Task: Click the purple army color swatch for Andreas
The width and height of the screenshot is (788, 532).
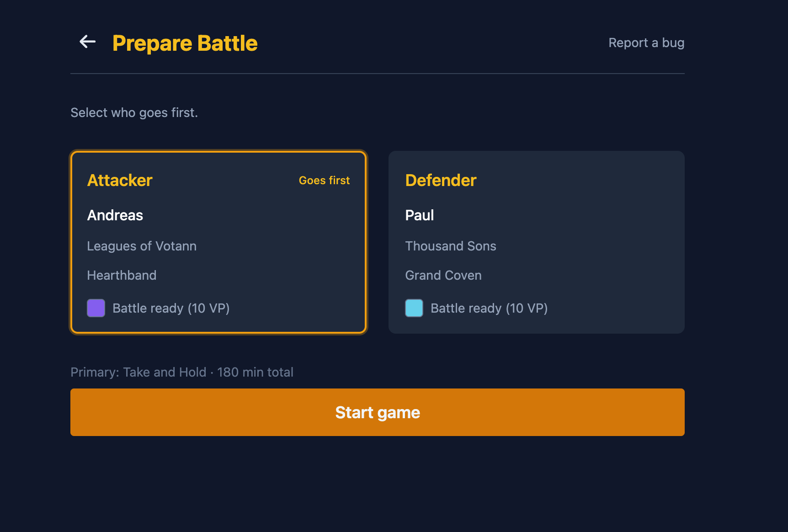Action: (x=96, y=308)
